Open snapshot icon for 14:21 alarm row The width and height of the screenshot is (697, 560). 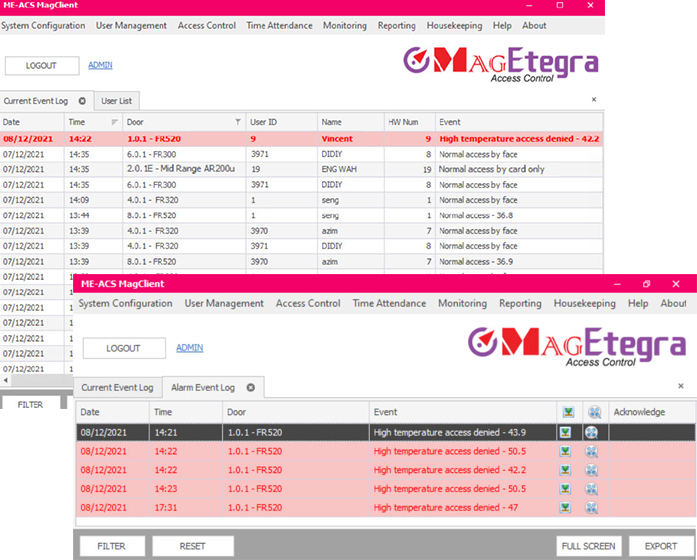(x=565, y=432)
